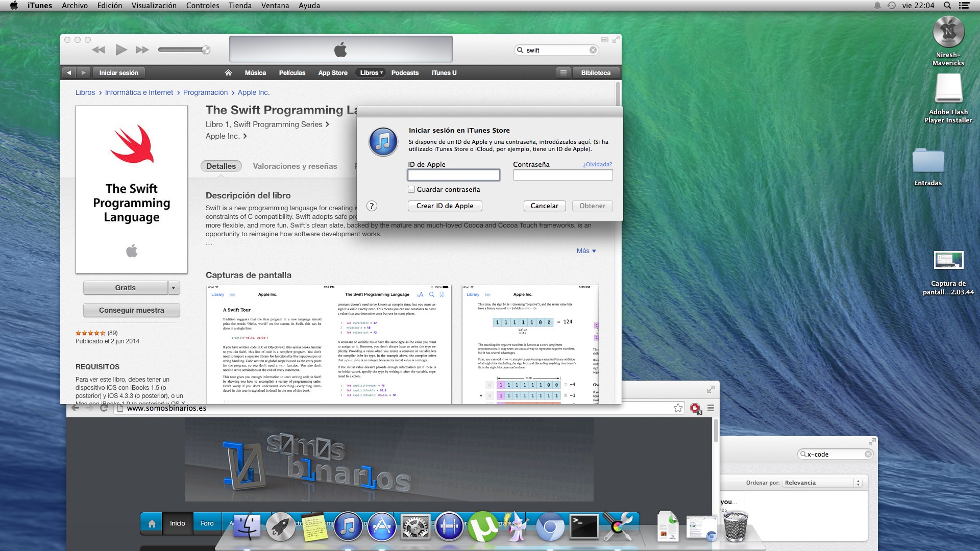
Task: Open the Notification Center icon in the menu bar
Action: pyautogui.click(x=964, y=6)
